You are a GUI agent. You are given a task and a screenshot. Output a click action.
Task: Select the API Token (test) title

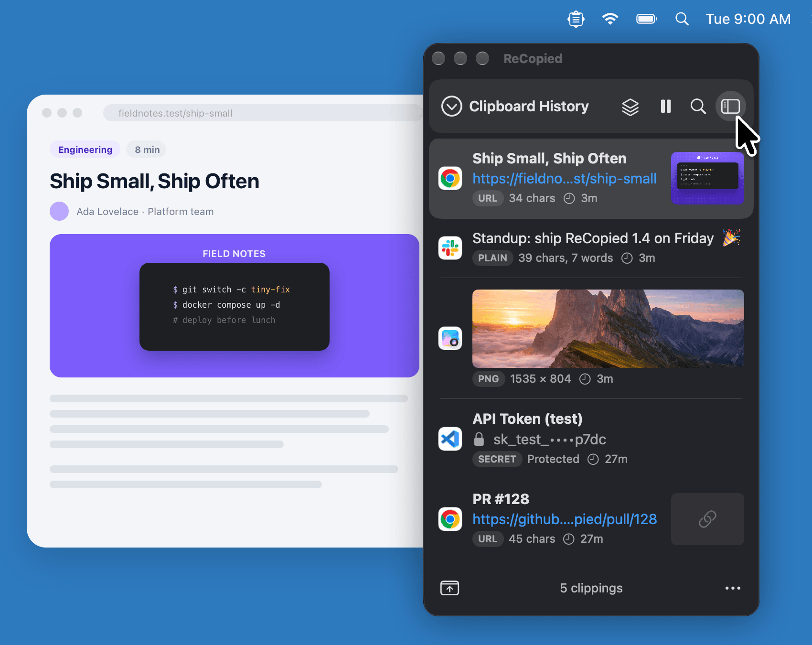[527, 419]
